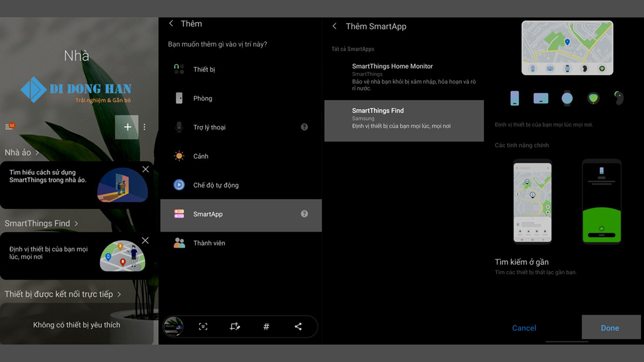Click the Chế độ tự động play icon

(x=179, y=185)
